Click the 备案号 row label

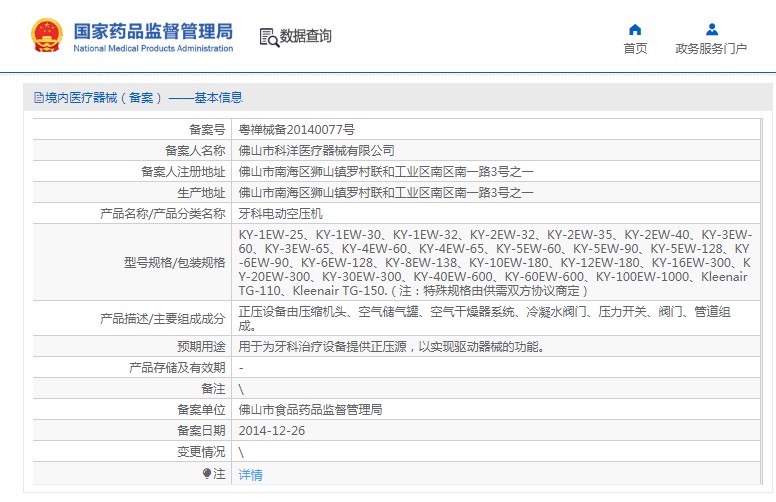click(x=207, y=130)
